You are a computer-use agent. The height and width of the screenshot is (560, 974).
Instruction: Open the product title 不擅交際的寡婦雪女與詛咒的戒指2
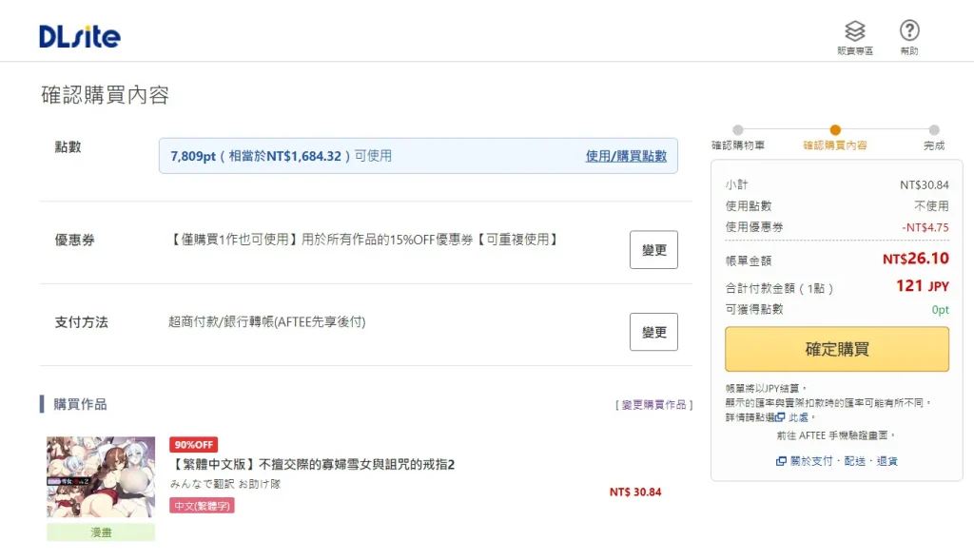click(315, 465)
